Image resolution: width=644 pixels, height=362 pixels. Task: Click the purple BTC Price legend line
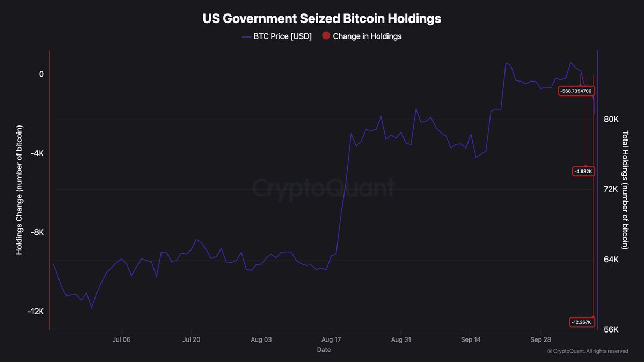click(x=246, y=36)
